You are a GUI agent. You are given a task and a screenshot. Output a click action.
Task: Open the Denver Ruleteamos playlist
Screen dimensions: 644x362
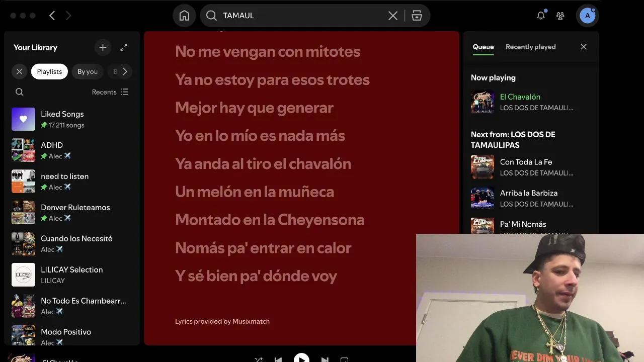[72, 213]
